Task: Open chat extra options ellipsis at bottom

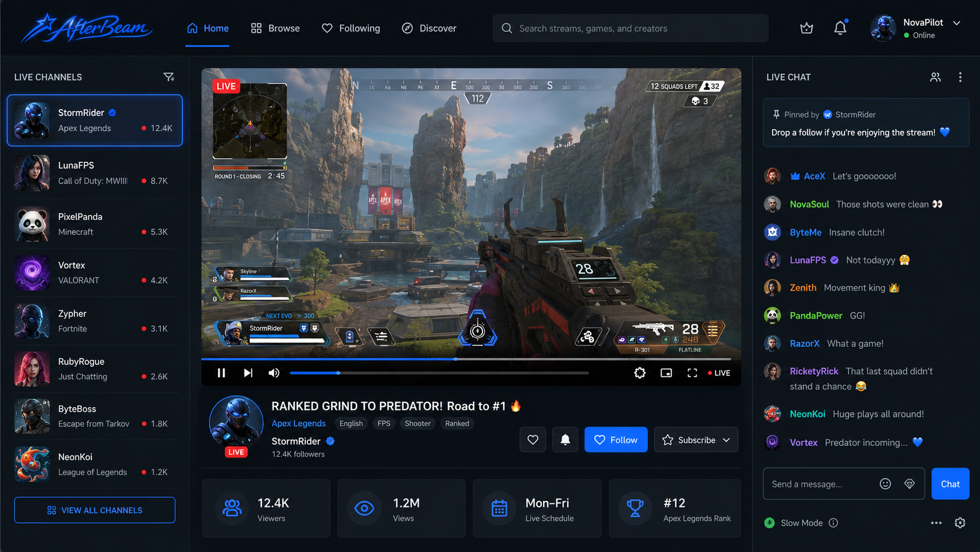Action: pyautogui.click(x=936, y=523)
